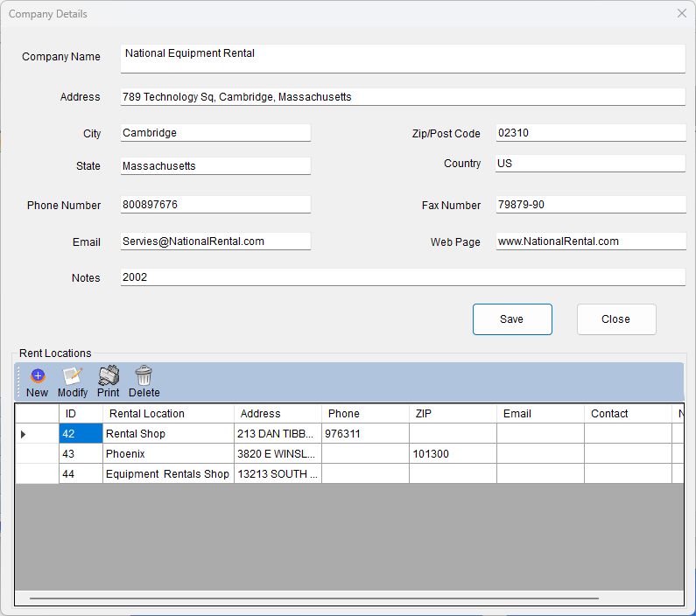
Task: Close the Company Details window
Action: [682, 14]
